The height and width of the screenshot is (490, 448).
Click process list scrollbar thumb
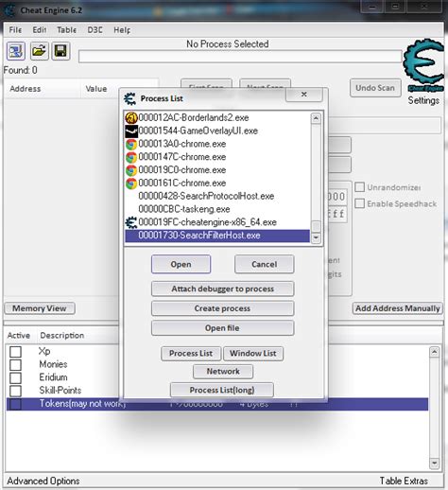tap(316, 226)
